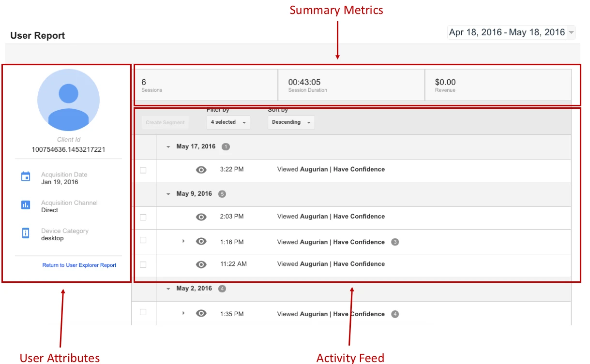Check the checkbox for the 3:22 PM event

(142, 169)
